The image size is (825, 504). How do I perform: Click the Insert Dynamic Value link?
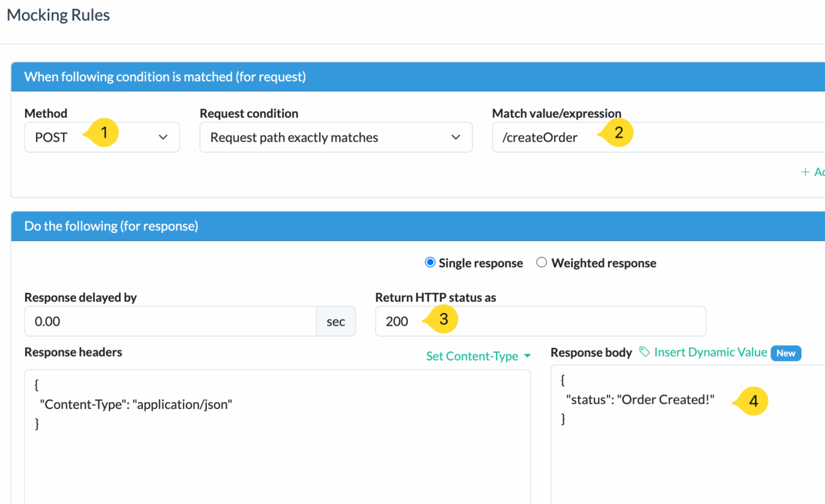[x=710, y=352]
